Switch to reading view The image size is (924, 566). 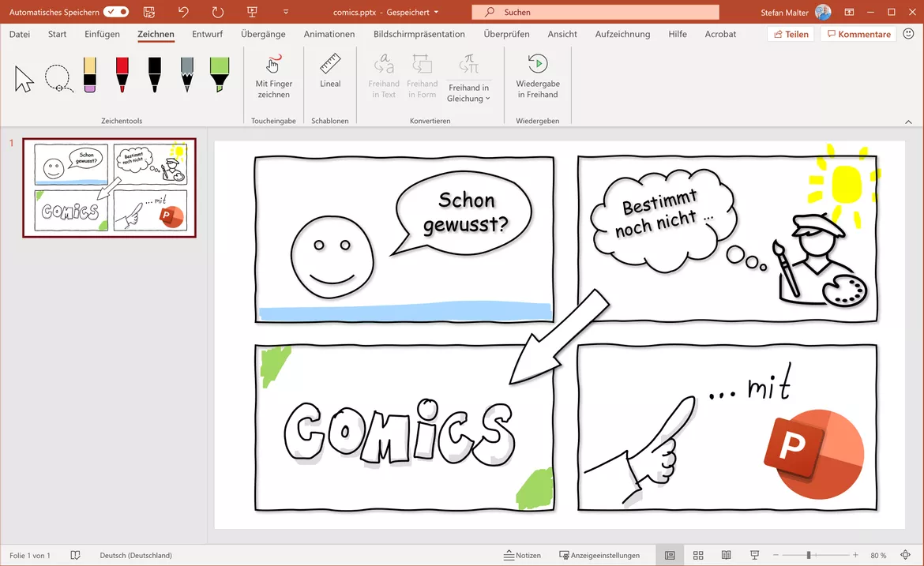tap(727, 556)
